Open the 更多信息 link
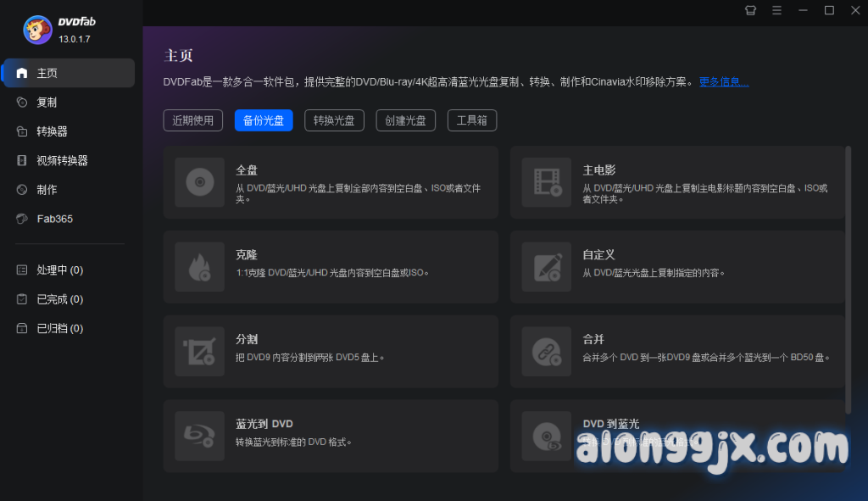 tap(723, 82)
